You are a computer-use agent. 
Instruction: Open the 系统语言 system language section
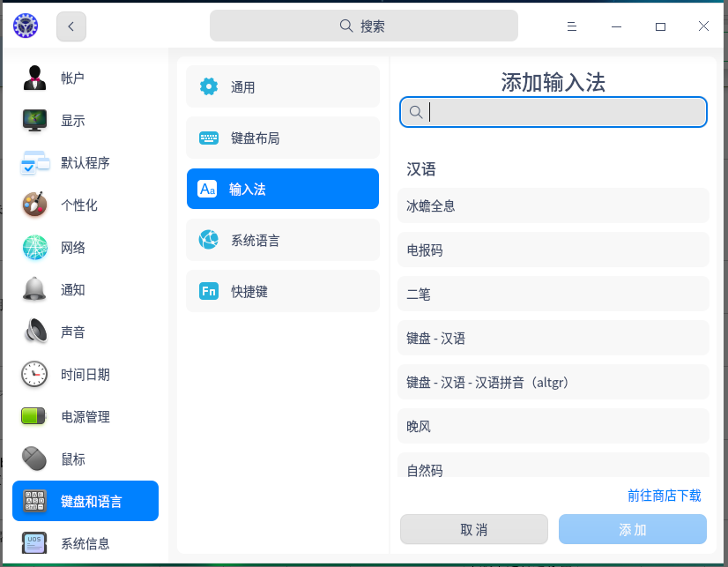tap(282, 240)
